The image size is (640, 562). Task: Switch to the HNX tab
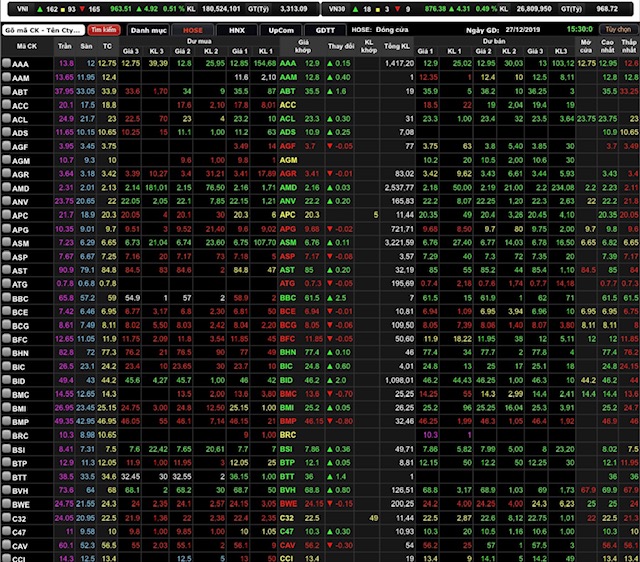237,30
